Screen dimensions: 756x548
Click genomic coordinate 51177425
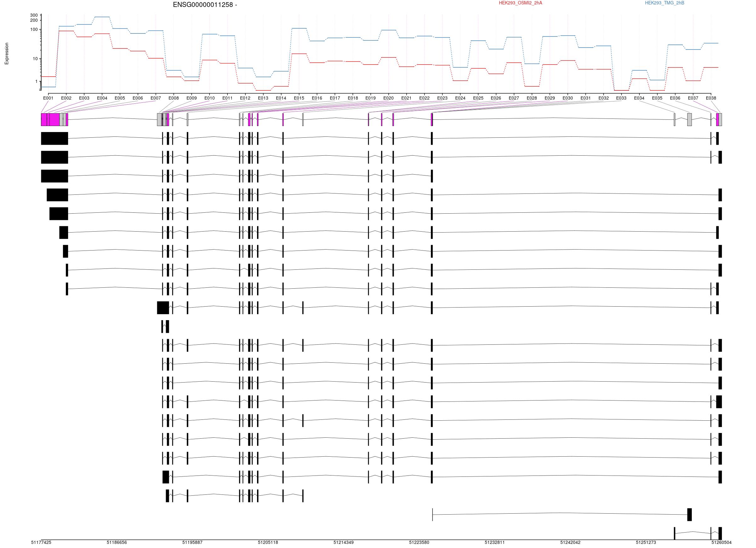[x=41, y=542]
